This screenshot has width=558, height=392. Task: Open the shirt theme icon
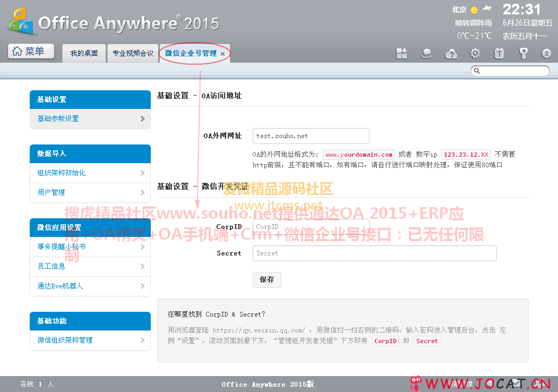pyautogui.click(x=499, y=54)
